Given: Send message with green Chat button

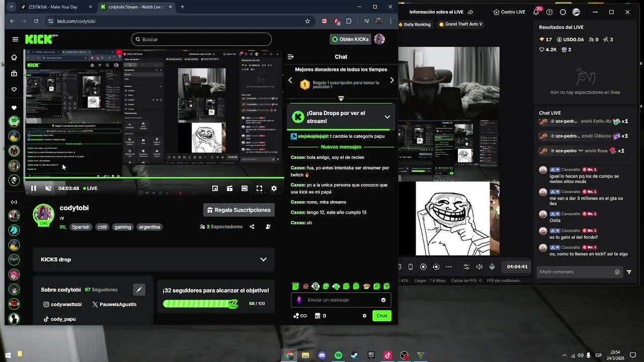Looking at the screenshot, I should click(x=382, y=316).
